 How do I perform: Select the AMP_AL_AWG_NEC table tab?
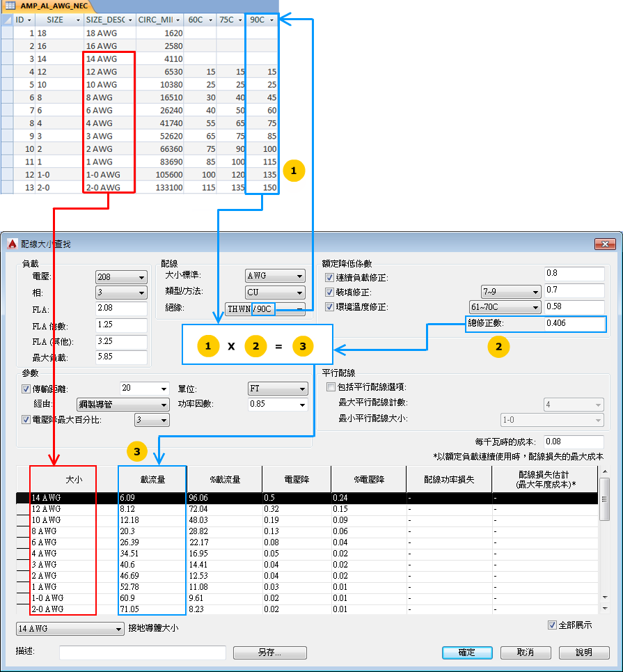pos(48,6)
